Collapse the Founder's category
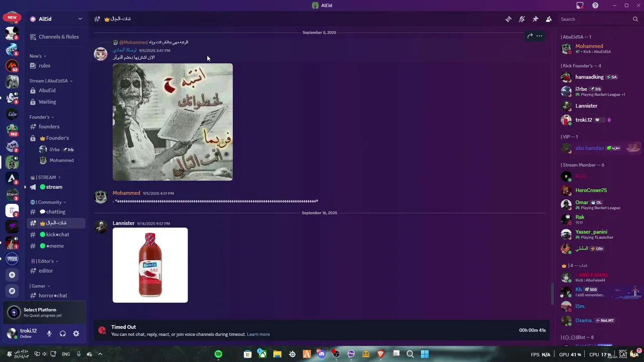Screen dimensions: 644x362 (42, 117)
